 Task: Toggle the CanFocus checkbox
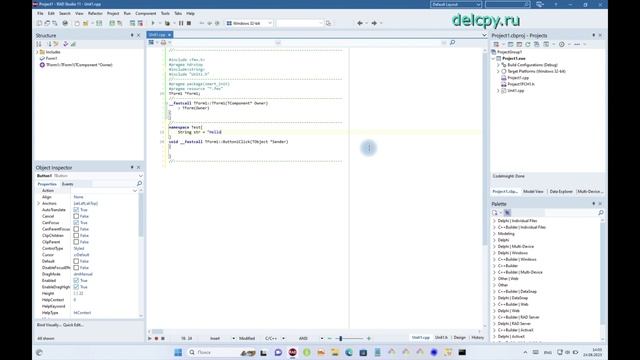point(76,222)
